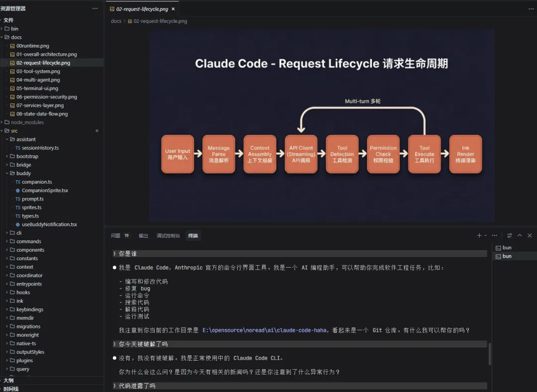Click the 你今天被破解了吗 terminal prompt line
The width and height of the screenshot is (537, 392).
coord(300,344)
